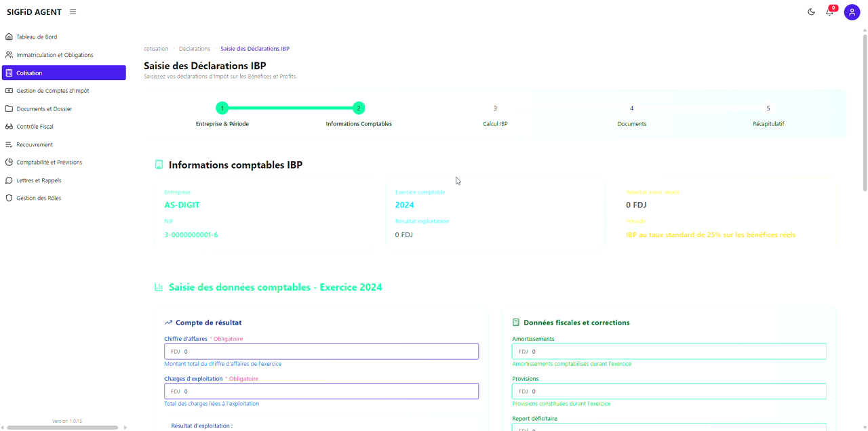The width and height of the screenshot is (868, 431).
Task: Click the vertical page scrollbar
Action: coord(864,108)
